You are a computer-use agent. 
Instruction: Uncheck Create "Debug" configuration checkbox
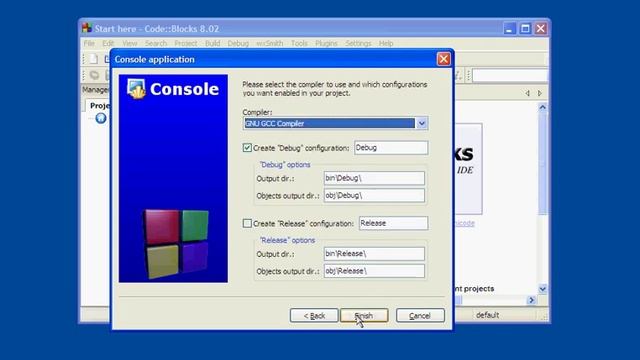click(247, 148)
